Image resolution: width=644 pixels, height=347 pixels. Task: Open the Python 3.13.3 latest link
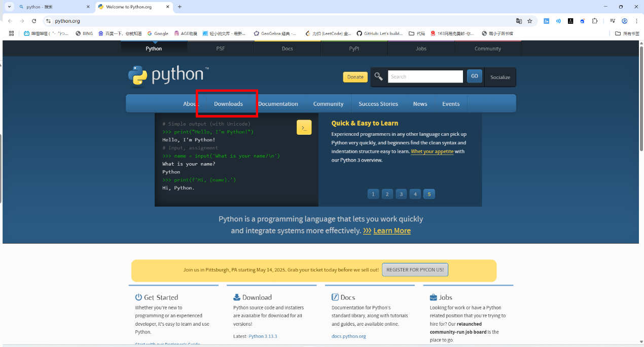pos(263,336)
